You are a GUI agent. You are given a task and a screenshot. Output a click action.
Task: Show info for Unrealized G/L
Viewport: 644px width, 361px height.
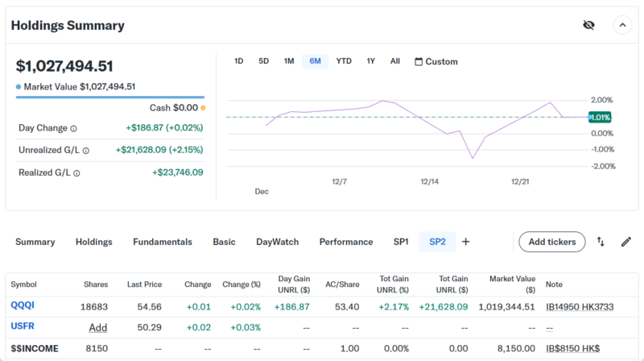pos(86,151)
